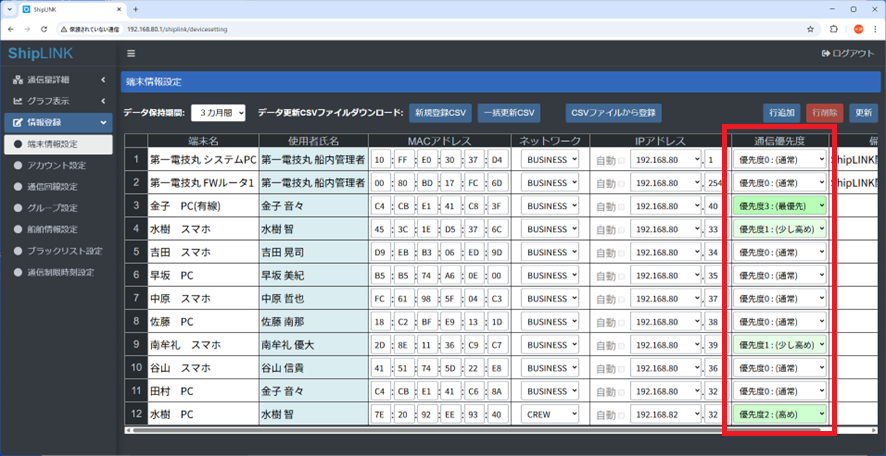Viewport: 886px width, 456px height.
Task: Click the browser back arrow
Action: (11, 29)
